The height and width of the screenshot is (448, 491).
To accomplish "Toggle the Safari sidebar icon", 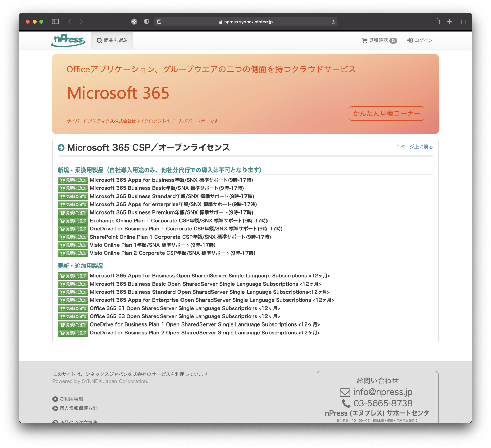I will tap(55, 22).
